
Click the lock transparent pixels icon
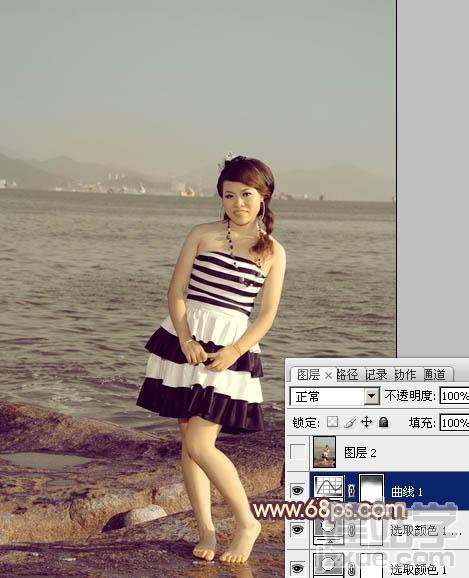click(332, 422)
